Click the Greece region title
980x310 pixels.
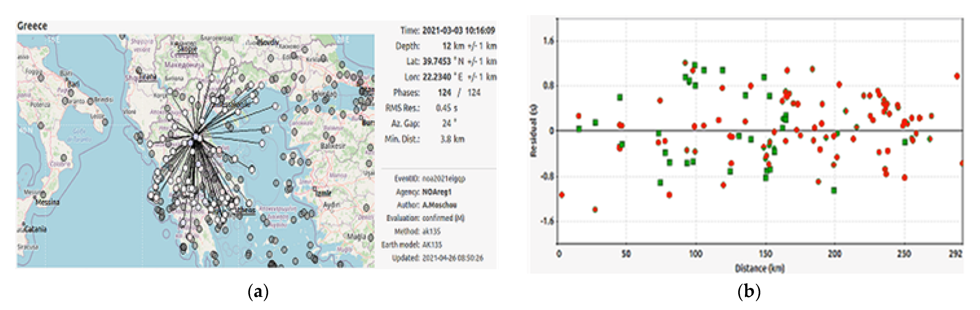pyautogui.click(x=32, y=26)
